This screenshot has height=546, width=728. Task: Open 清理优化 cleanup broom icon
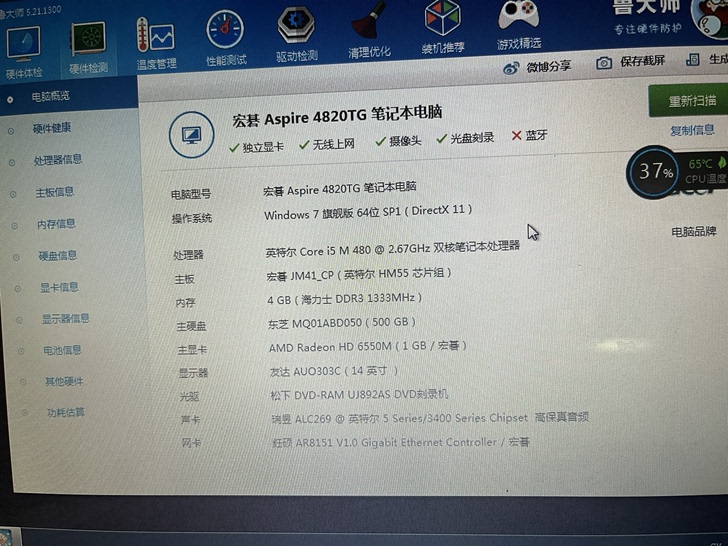(369, 21)
